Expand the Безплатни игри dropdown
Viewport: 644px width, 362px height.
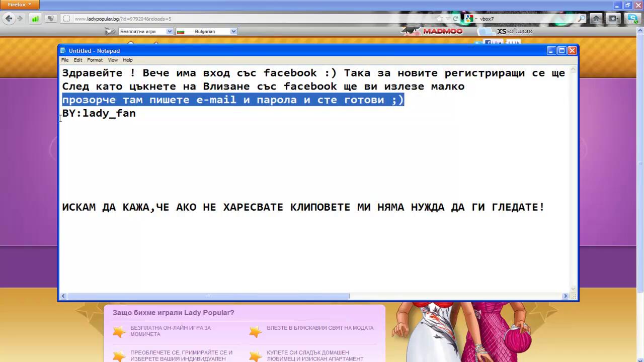pyautogui.click(x=170, y=31)
